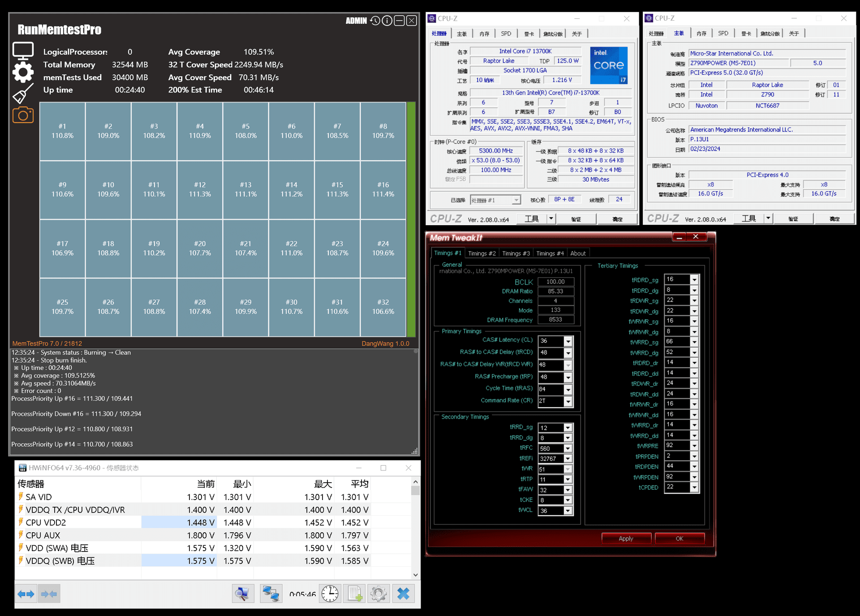Click the HWiNFO expand arrows icon
The image size is (860, 616).
coord(26,594)
